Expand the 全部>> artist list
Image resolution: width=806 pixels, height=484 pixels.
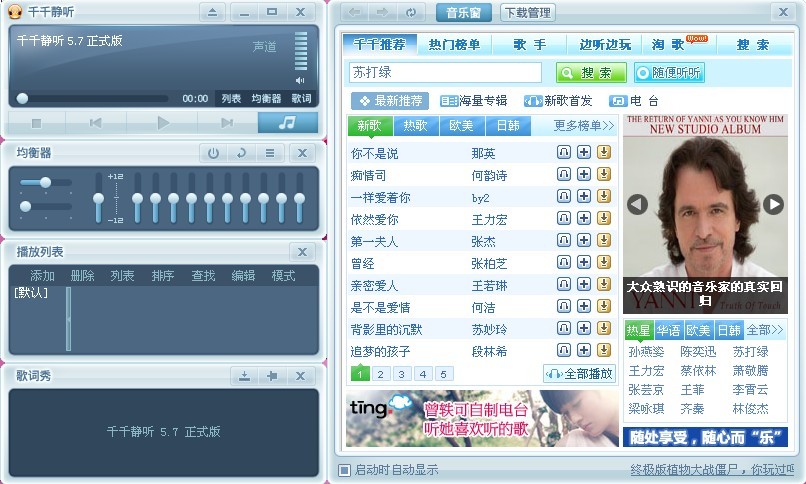click(765, 330)
